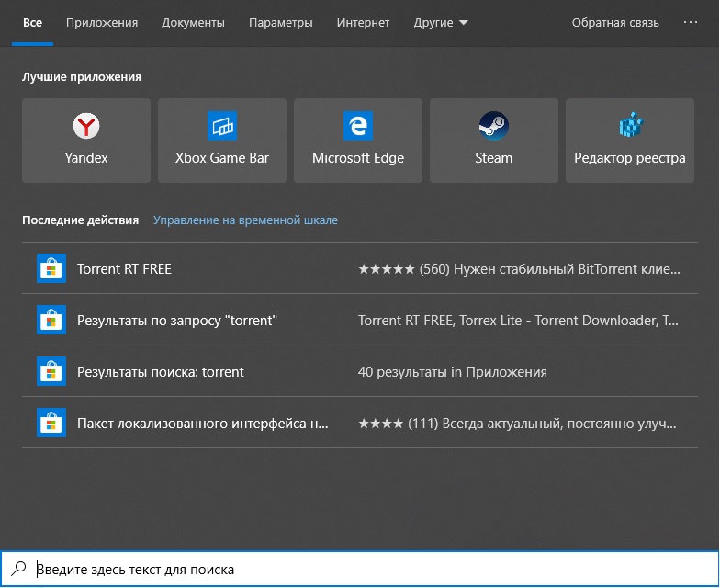Screen dimensions: 720x588
Task: Click the search text input field
Action: pos(360,569)
